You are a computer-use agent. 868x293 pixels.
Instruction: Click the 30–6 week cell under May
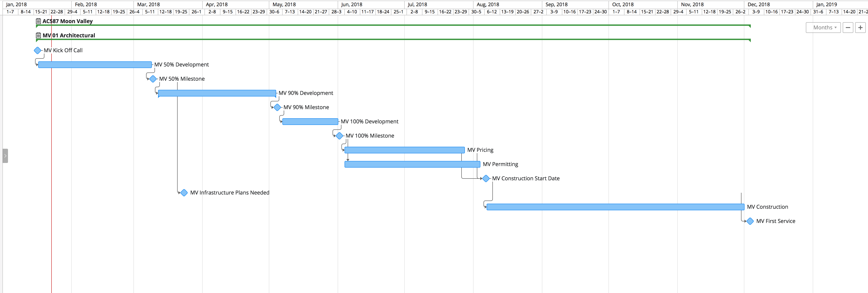coord(274,12)
